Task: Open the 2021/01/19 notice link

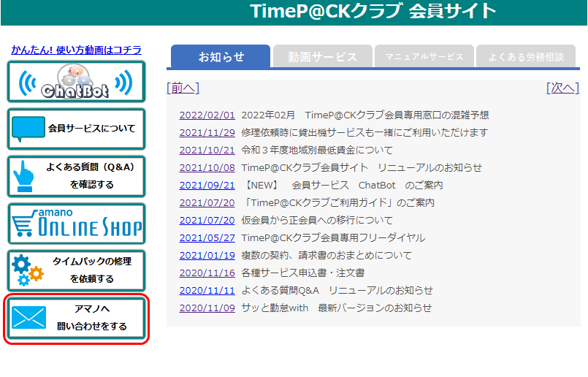Action: pos(207,256)
